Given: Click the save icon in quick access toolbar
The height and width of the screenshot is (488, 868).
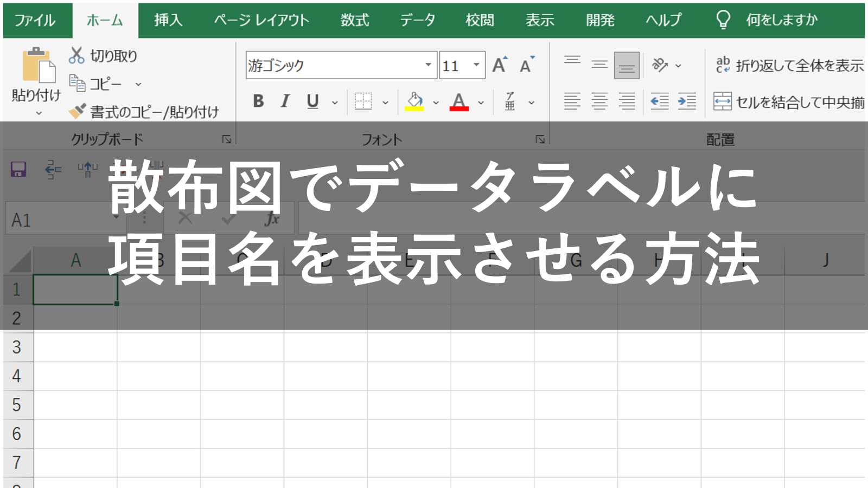Looking at the screenshot, I should 18,169.
